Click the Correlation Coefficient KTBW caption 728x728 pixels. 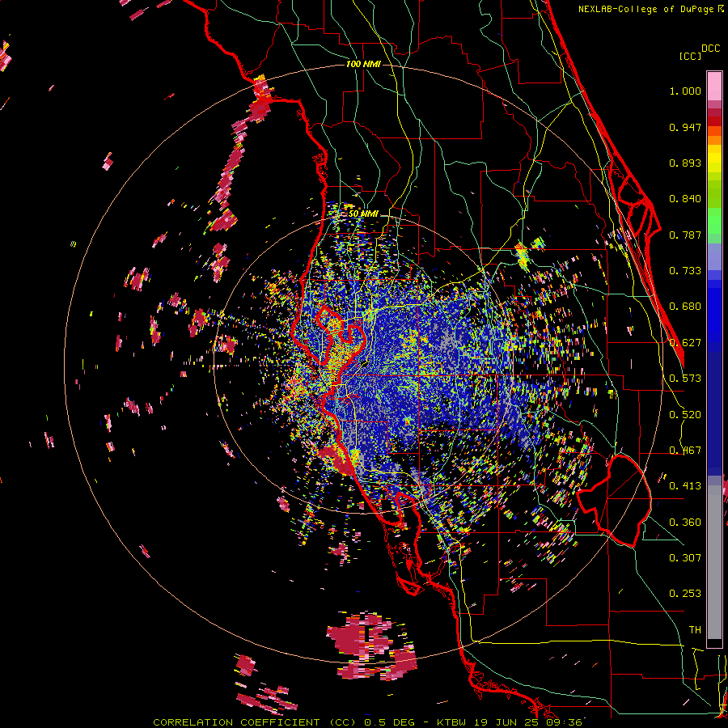click(367, 722)
